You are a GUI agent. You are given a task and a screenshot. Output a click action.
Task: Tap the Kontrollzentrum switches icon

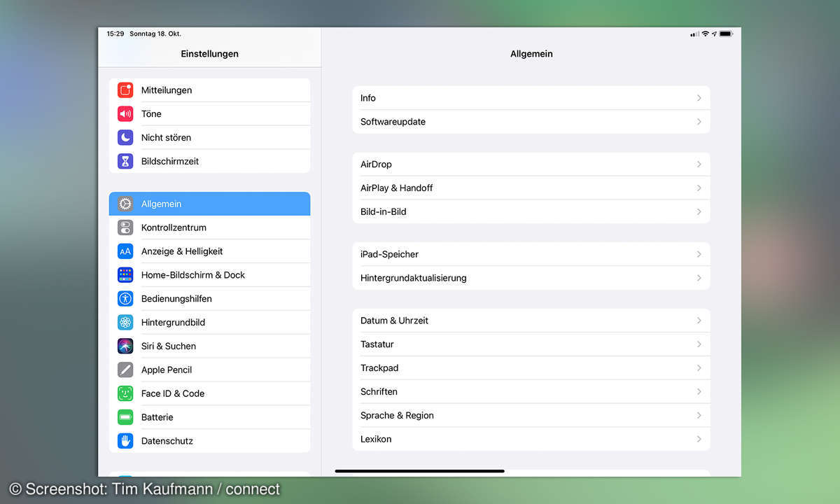click(x=125, y=227)
